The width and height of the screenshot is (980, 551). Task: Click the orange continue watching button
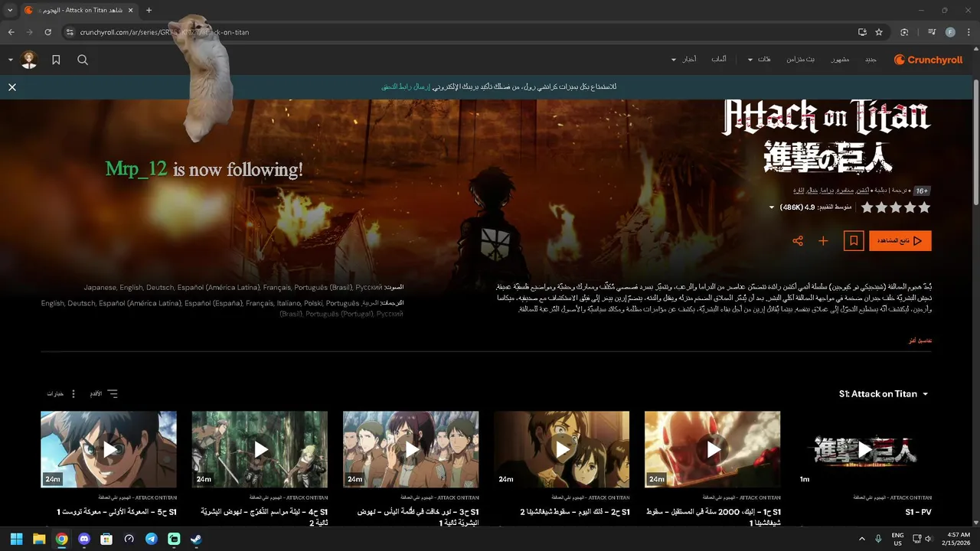(x=900, y=241)
